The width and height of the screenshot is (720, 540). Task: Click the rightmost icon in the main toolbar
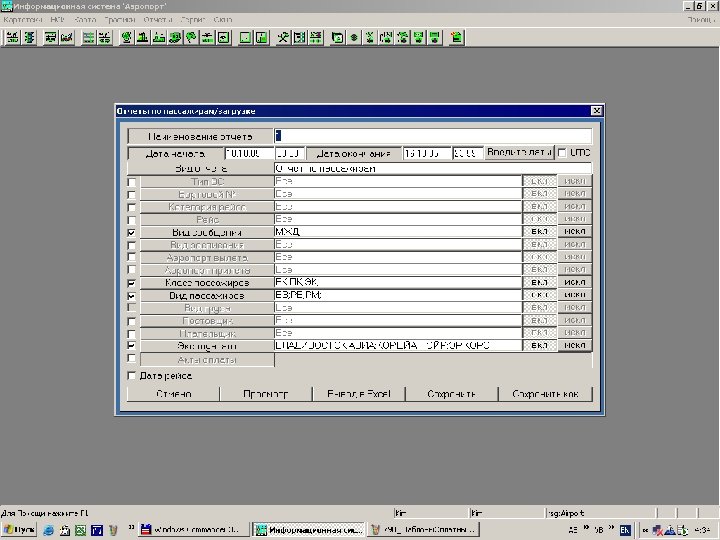point(456,37)
